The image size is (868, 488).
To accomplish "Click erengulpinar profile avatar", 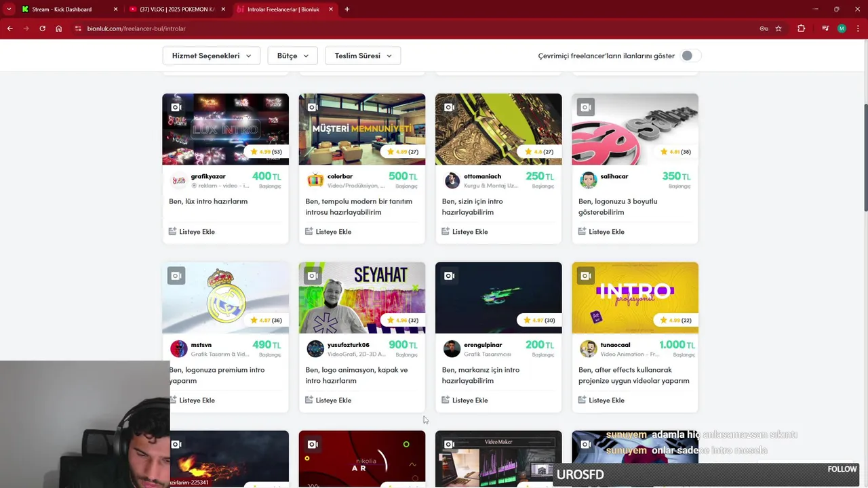I will pos(452,349).
